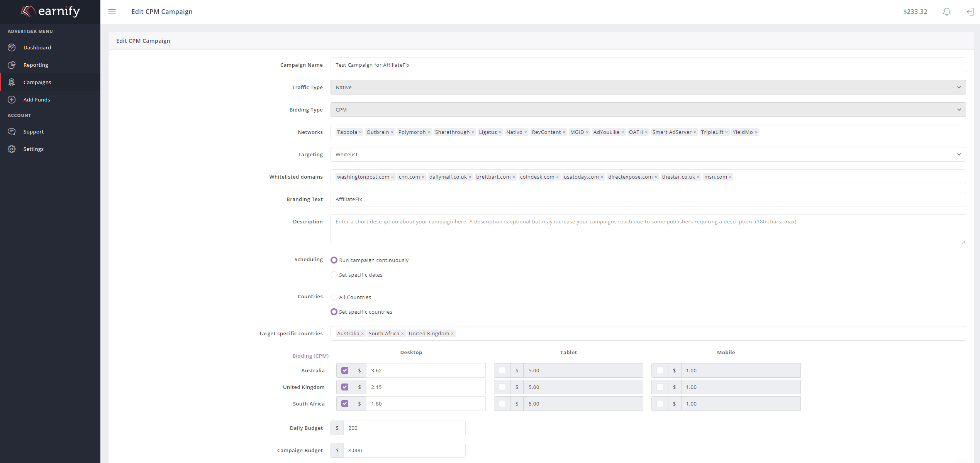This screenshot has width=980, height=463.
Task: Click the Campaign Budget field
Action: click(404, 450)
